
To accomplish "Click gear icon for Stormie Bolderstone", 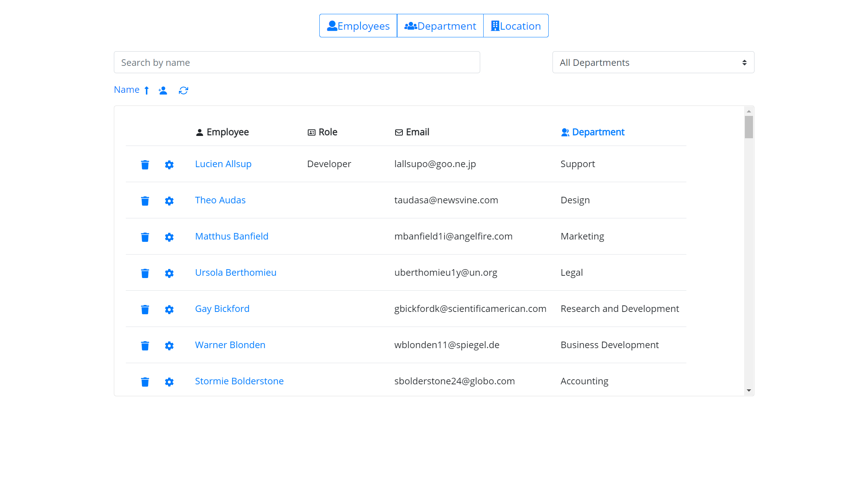I will [x=169, y=382].
